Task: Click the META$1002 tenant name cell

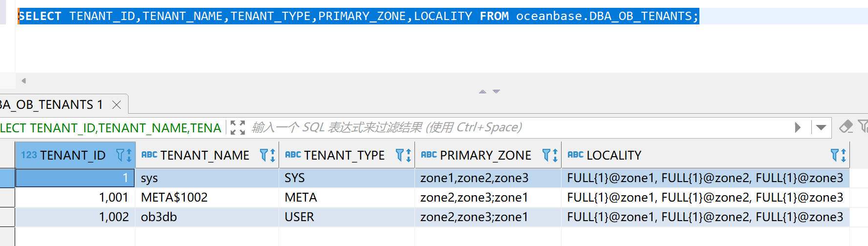Action: [x=174, y=197]
